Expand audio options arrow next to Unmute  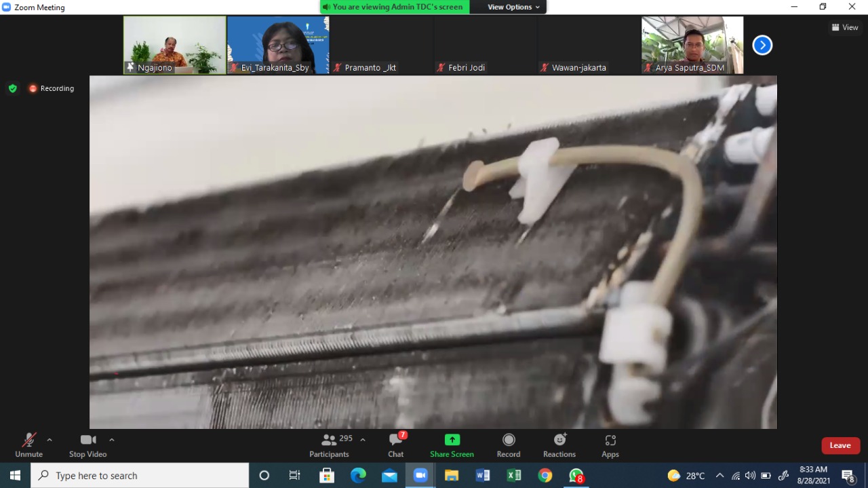pyautogui.click(x=50, y=440)
